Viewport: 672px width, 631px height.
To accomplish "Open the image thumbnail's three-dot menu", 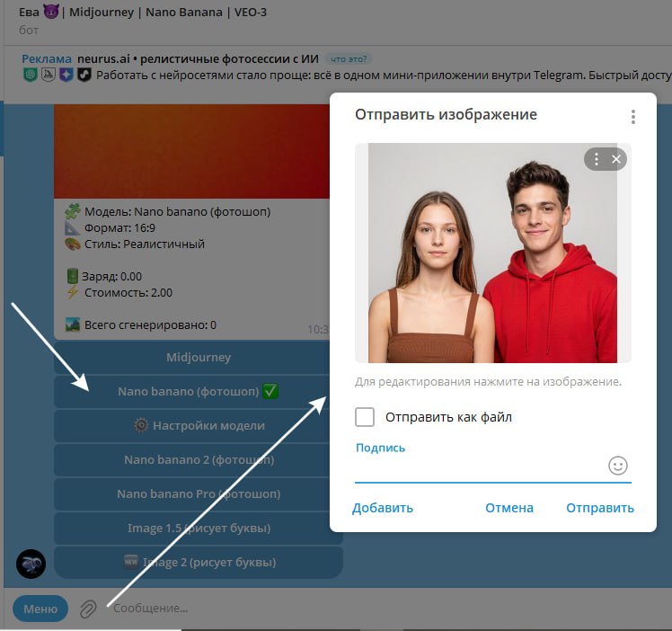I will coord(597,159).
